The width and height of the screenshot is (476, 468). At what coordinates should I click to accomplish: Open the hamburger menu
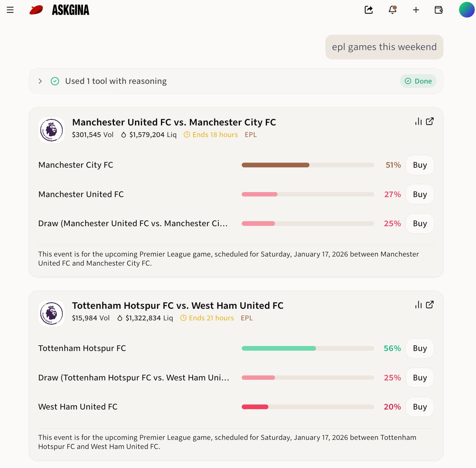tap(10, 10)
